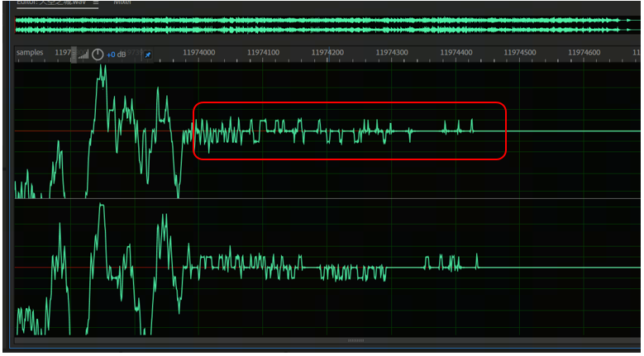Click ruler mark 11974200

click(x=327, y=53)
